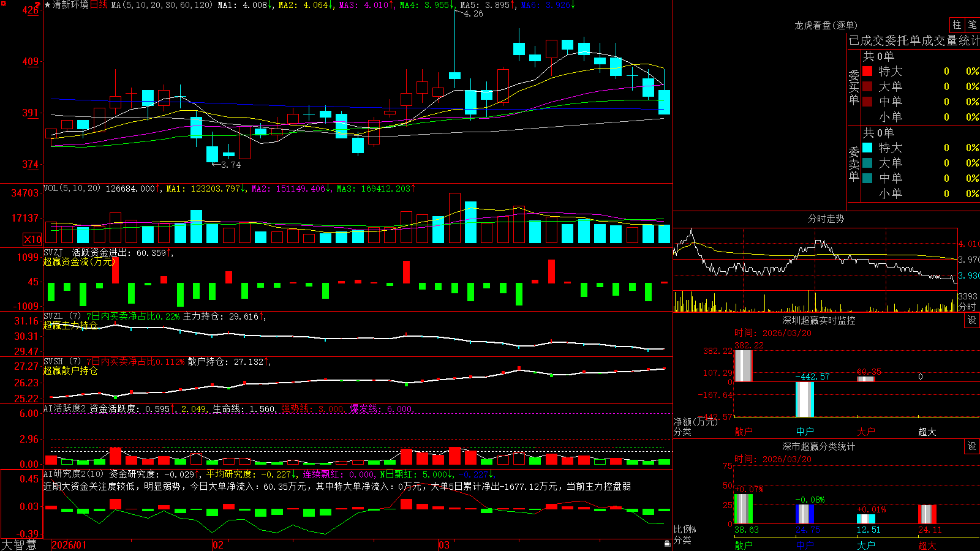Click the teal 中单 swatch under 委卖单
980x551 pixels.
click(867, 178)
